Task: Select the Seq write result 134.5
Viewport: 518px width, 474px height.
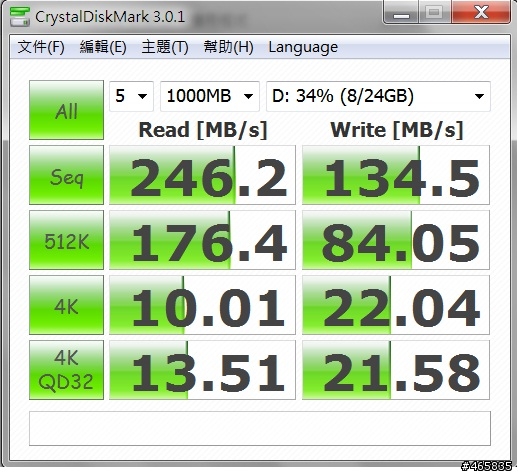Action: tap(396, 175)
